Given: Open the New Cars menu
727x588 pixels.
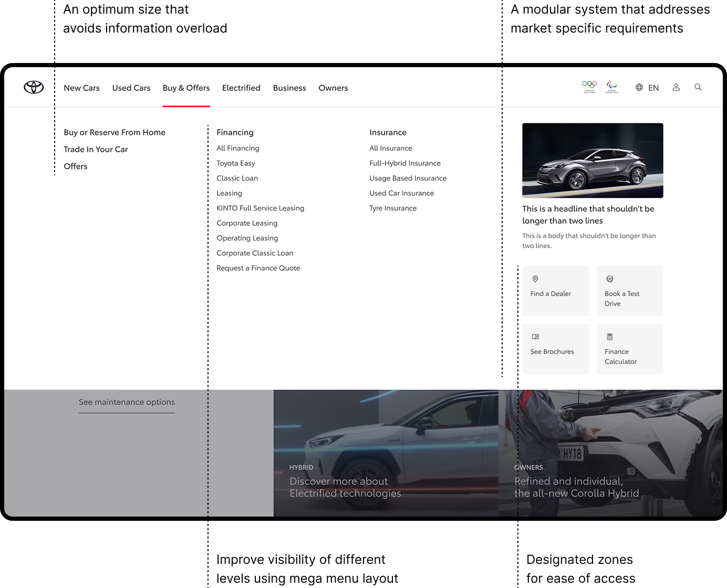Looking at the screenshot, I should [81, 88].
